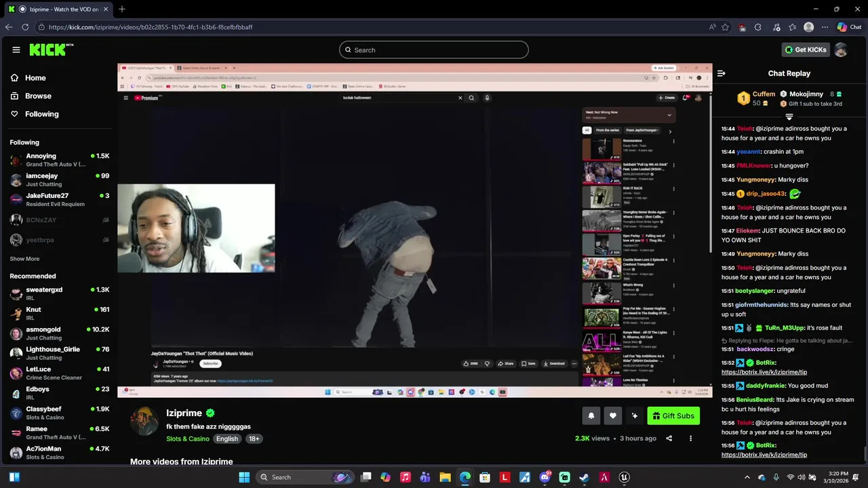Open Unreal Engine from the taskbar
This screenshot has height=488, width=868.
pyautogui.click(x=624, y=477)
